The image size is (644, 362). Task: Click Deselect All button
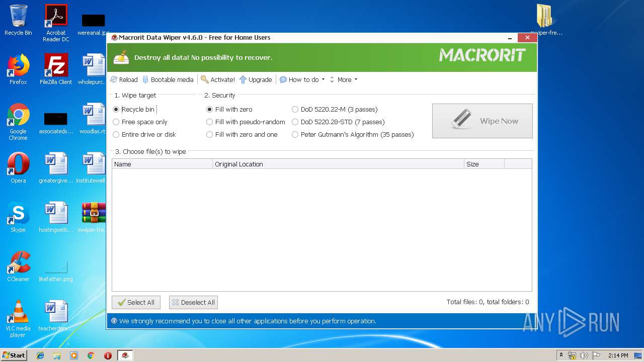193,302
